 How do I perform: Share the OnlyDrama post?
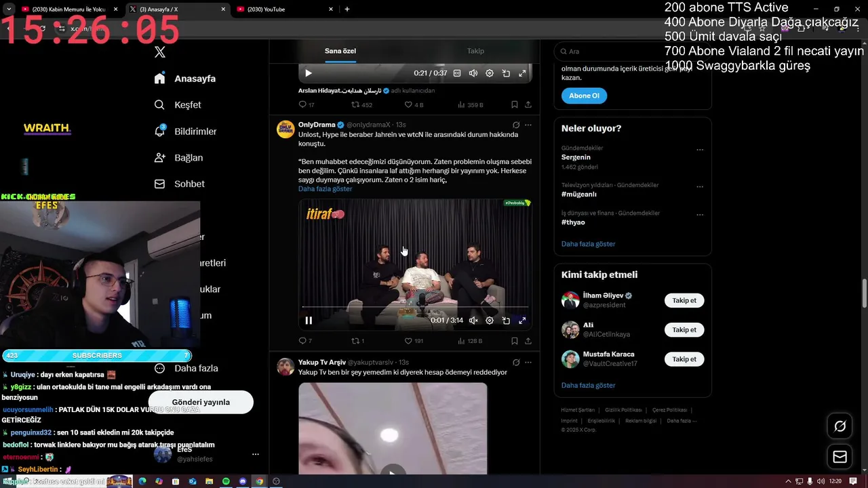(x=528, y=341)
